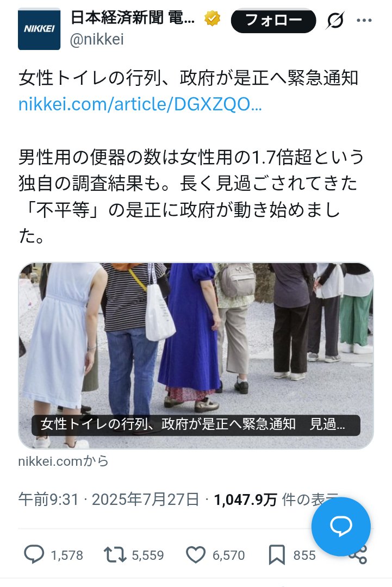This screenshot has width=392, height=587.
Task: Follow the account with フォロー button
Action: [273, 20]
